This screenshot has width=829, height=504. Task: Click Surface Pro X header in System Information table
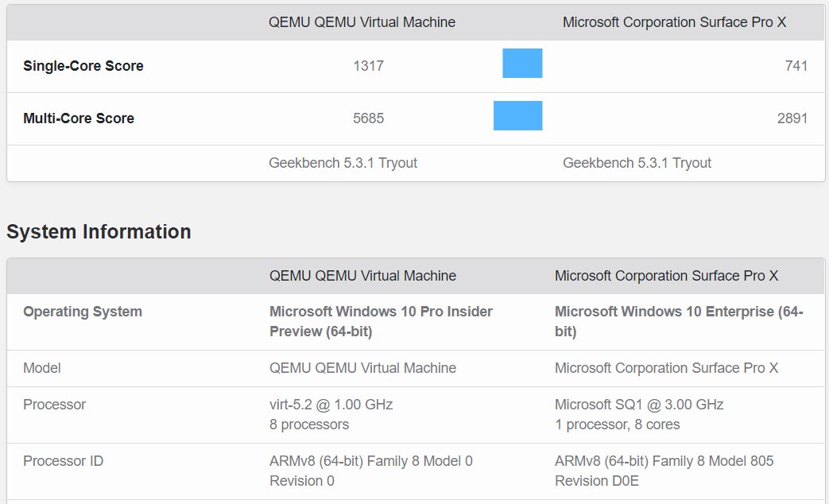coord(666,276)
